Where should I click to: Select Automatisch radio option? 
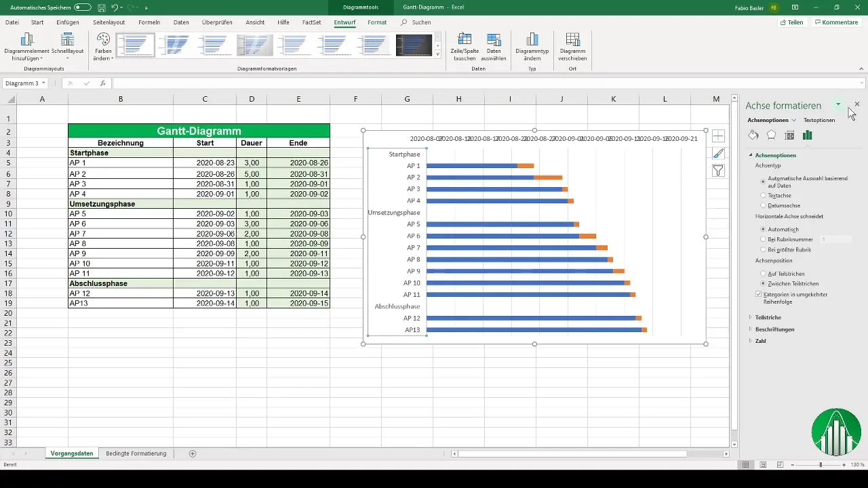[x=764, y=230]
